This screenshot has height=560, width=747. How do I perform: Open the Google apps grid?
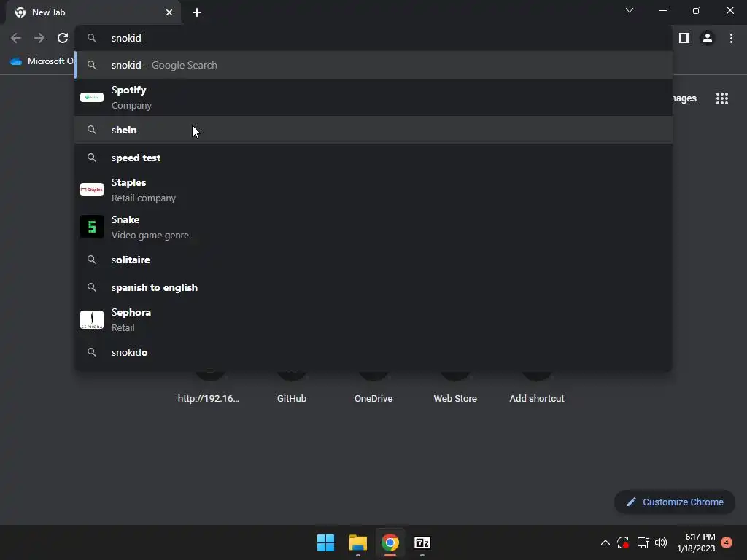click(722, 98)
